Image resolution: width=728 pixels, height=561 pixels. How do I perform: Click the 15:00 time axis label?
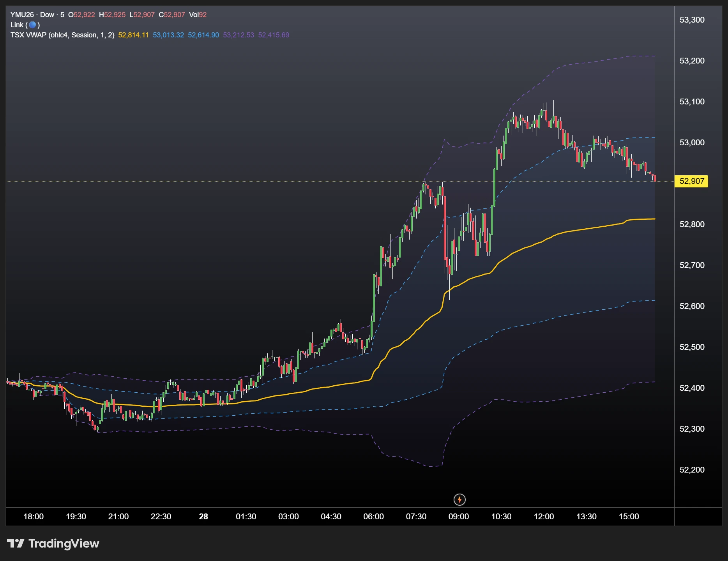pos(629,517)
